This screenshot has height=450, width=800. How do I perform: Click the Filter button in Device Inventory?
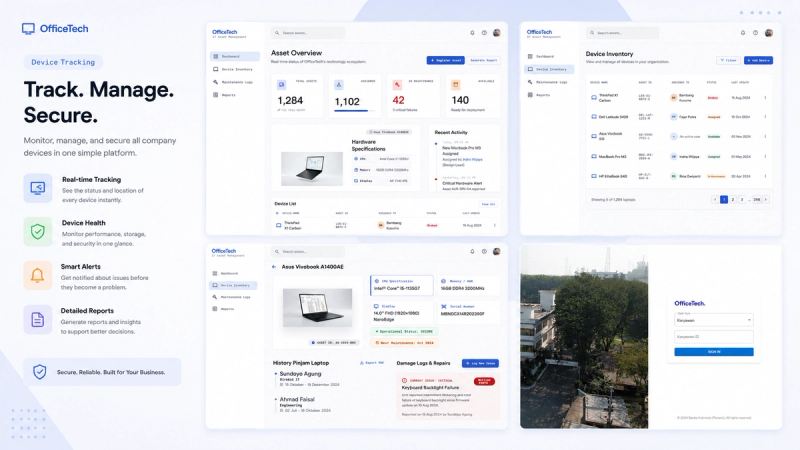729,60
